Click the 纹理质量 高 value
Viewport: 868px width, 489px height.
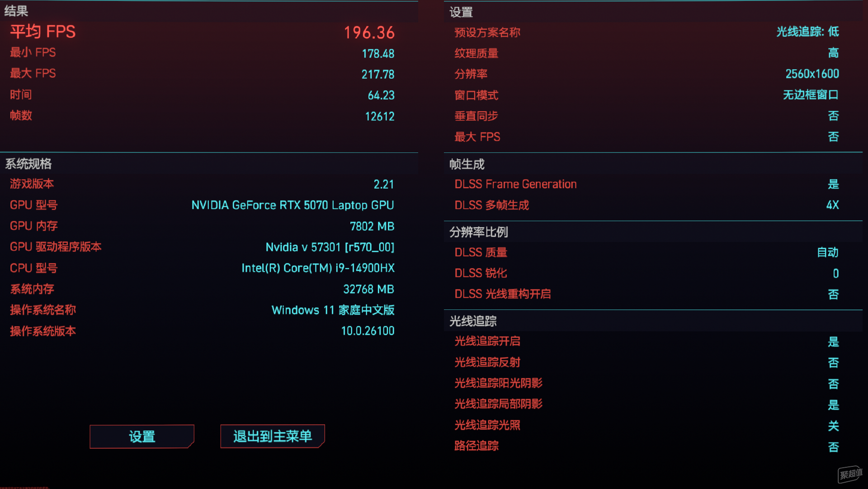tap(833, 53)
